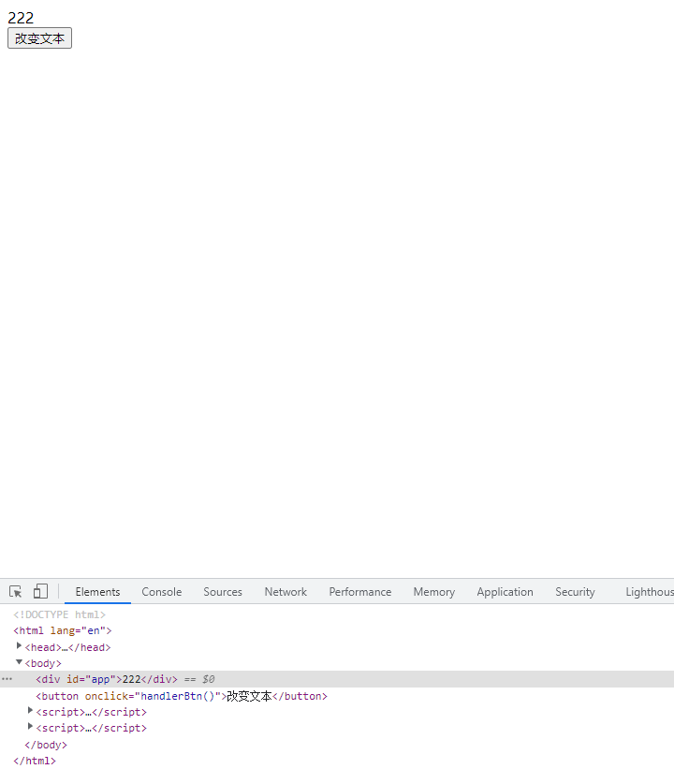The height and width of the screenshot is (784, 674).
Task: Open the Sources tab
Action: [x=223, y=591]
